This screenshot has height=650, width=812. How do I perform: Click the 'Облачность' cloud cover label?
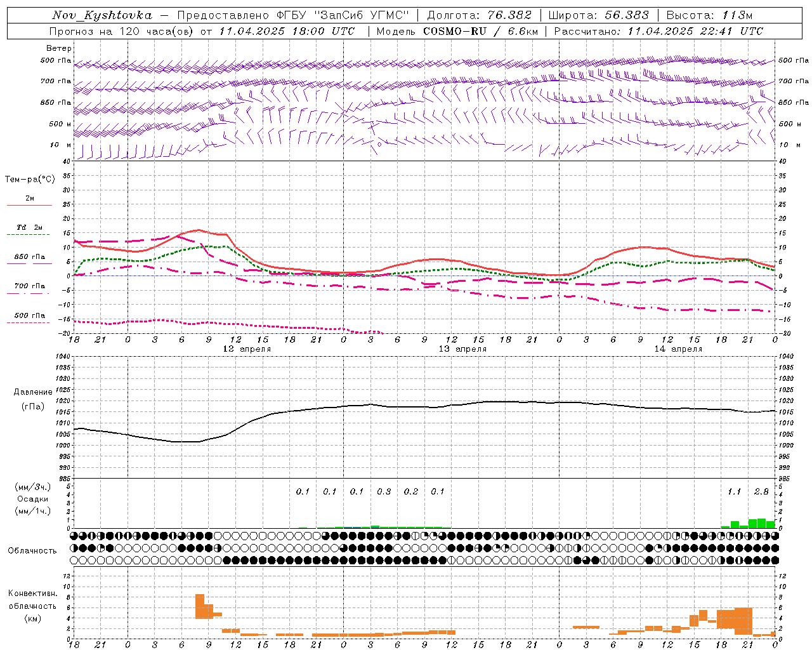32,550
